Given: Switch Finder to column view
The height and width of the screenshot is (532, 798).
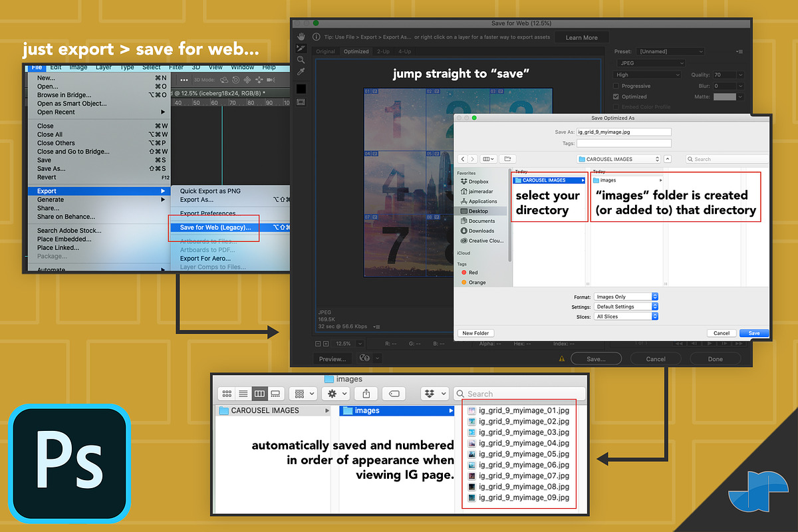Looking at the screenshot, I should (259, 394).
